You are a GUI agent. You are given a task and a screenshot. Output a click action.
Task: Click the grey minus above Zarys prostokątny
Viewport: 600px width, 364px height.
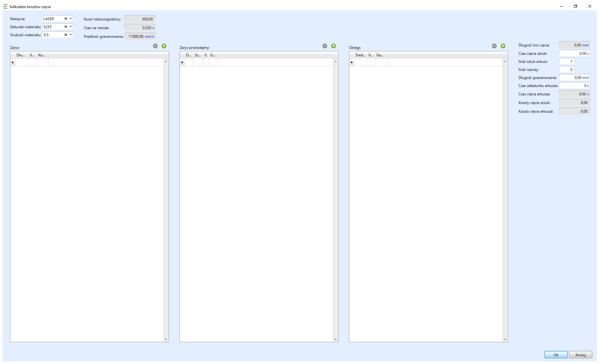pyautogui.click(x=325, y=46)
